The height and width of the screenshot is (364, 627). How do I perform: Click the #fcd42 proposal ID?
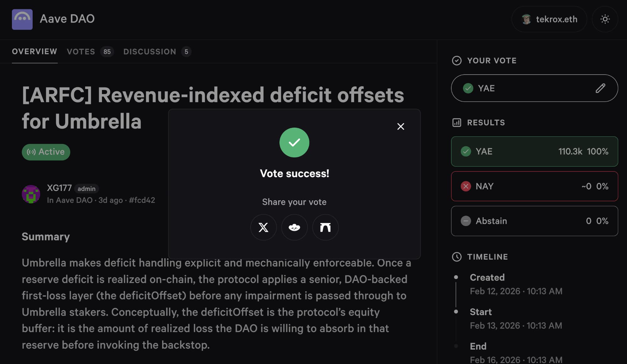pyautogui.click(x=142, y=200)
